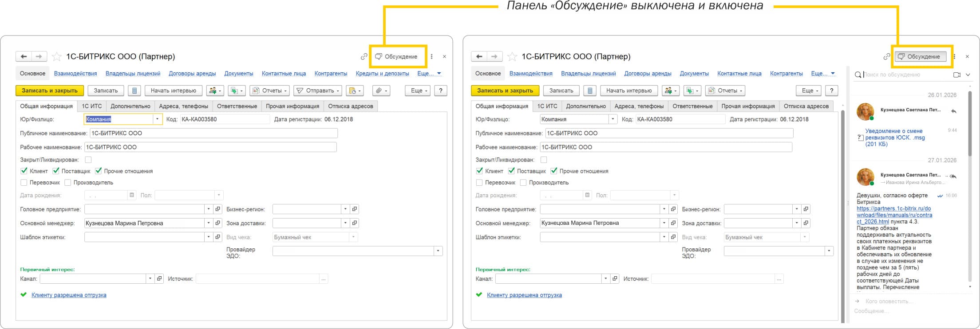Expand Бизнес-регион dropdown in right window
Screen dimensions: 980x329
click(797, 209)
